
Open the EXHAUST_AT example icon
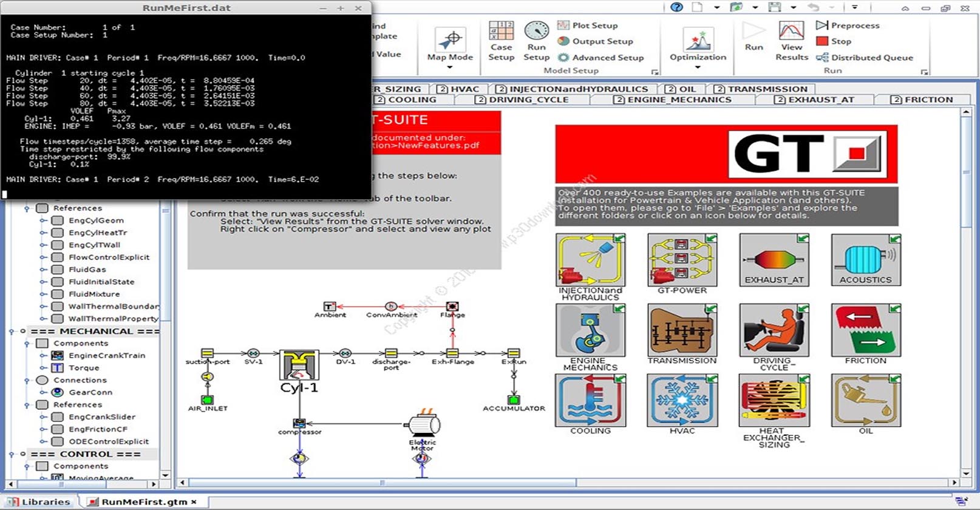pos(774,260)
